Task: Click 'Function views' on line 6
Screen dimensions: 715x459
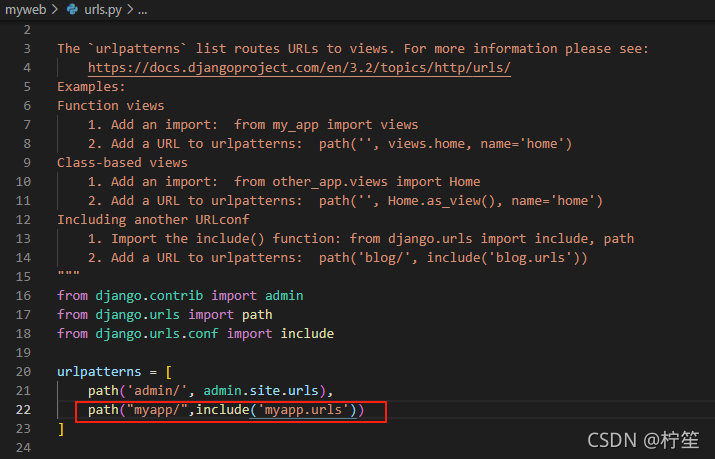Action: [x=111, y=106]
